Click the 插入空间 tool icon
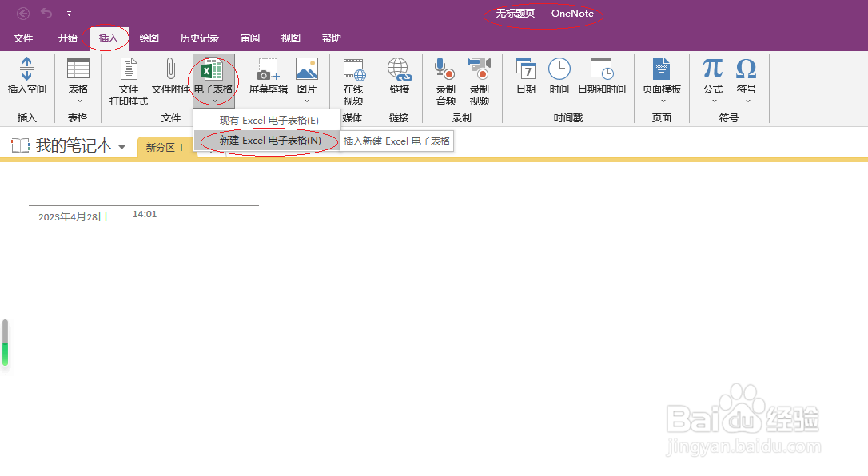This screenshot has width=868, height=476. [x=26, y=69]
